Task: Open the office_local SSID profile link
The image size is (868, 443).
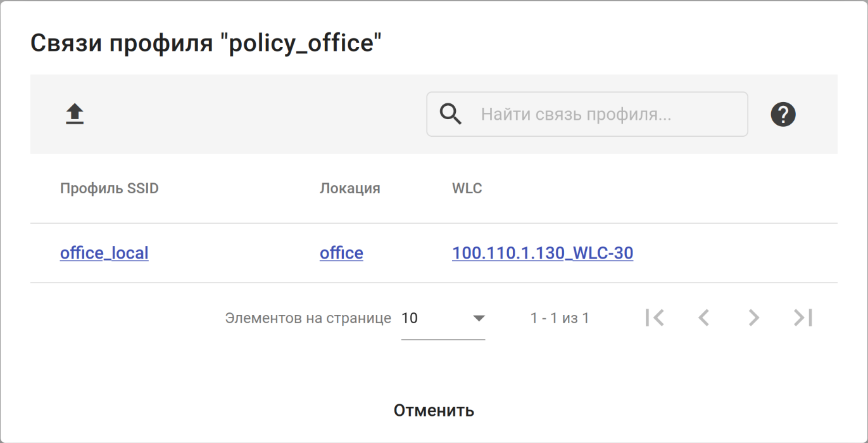Action: pyautogui.click(x=104, y=254)
